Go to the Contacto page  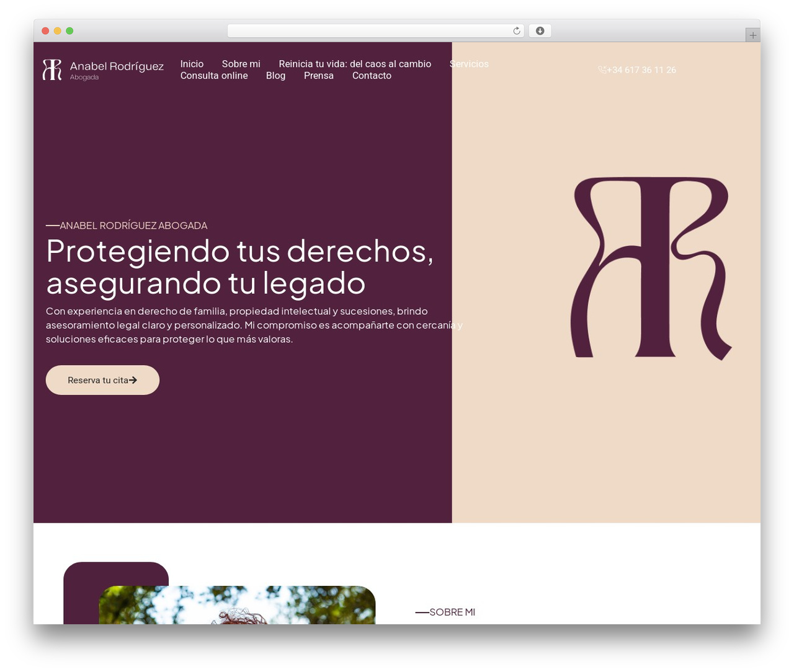372,76
